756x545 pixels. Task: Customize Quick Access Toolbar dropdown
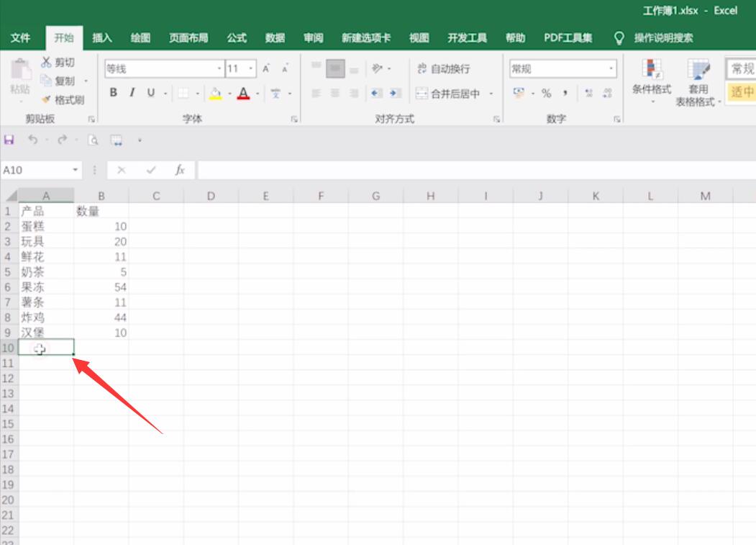click(x=140, y=140)
